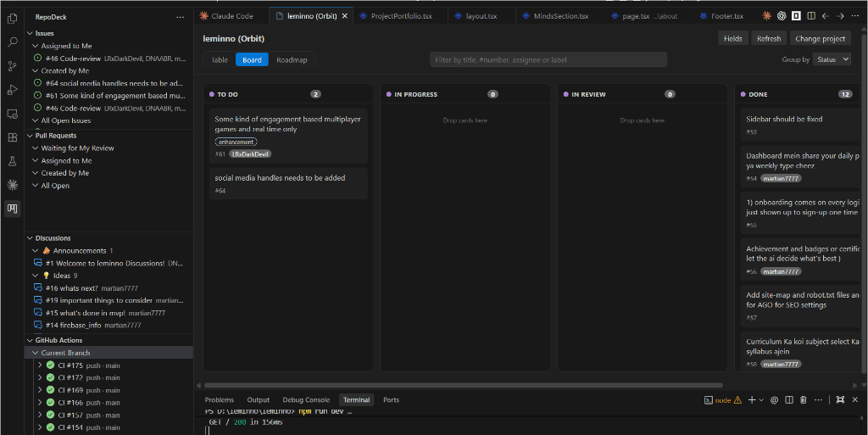The height and width of the screenshot is (435, 868).
Task: Click green check on CI #175
Action: (50, 365)
